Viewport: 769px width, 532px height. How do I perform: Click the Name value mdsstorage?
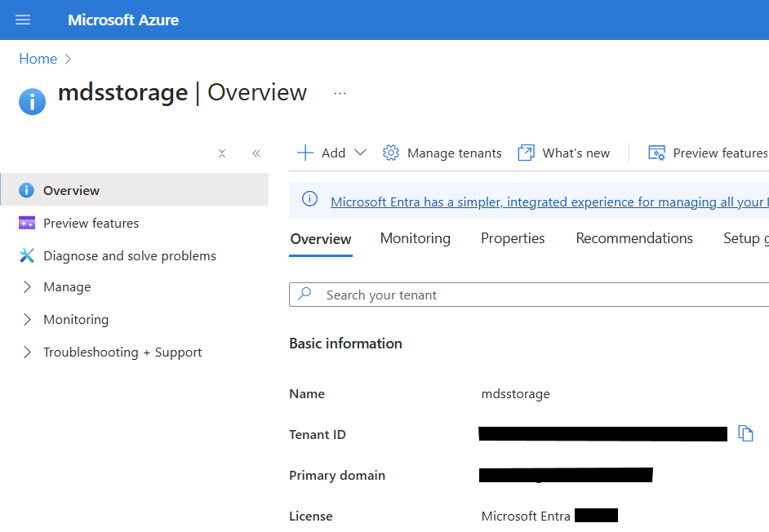[515, 394]
